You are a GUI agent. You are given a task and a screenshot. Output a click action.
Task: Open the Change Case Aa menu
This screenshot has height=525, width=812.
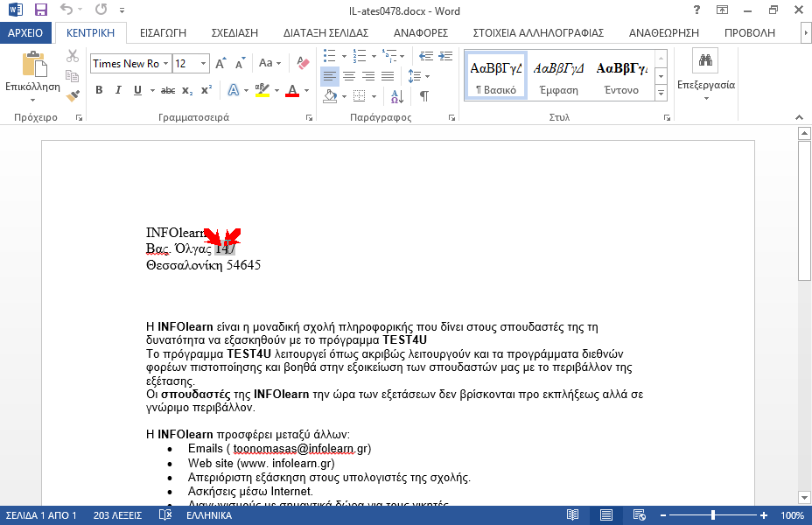point(269,63)
